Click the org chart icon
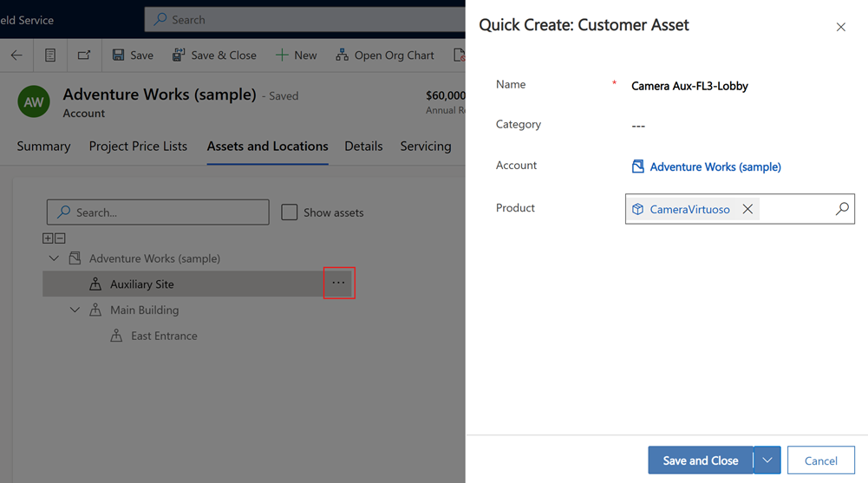 (x=343, y=55)
